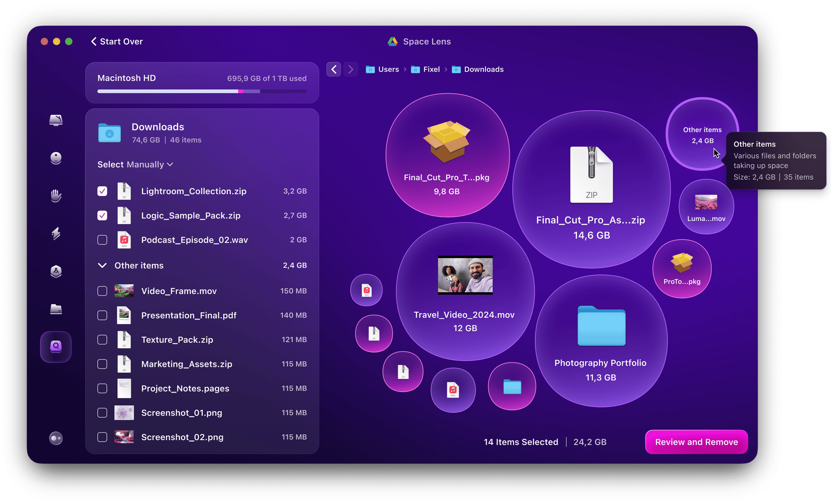Image resolution: width=831 pixels, height=504 pixels.
Task: Click the Macintosh HD storage usage bar
Action: point(202,91)
